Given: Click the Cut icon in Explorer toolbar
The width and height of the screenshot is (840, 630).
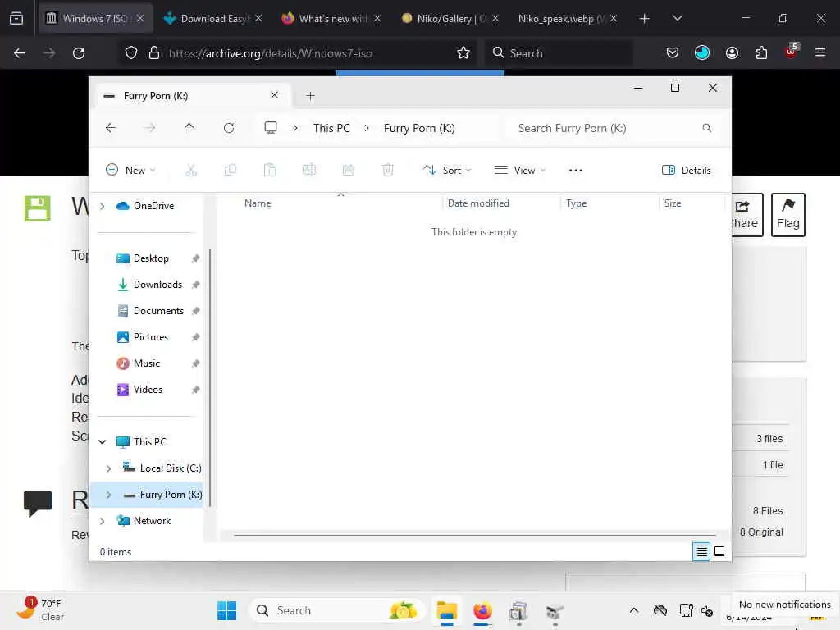Looking at the screenshot, I should pyautogui.click(x=191, y=171).
